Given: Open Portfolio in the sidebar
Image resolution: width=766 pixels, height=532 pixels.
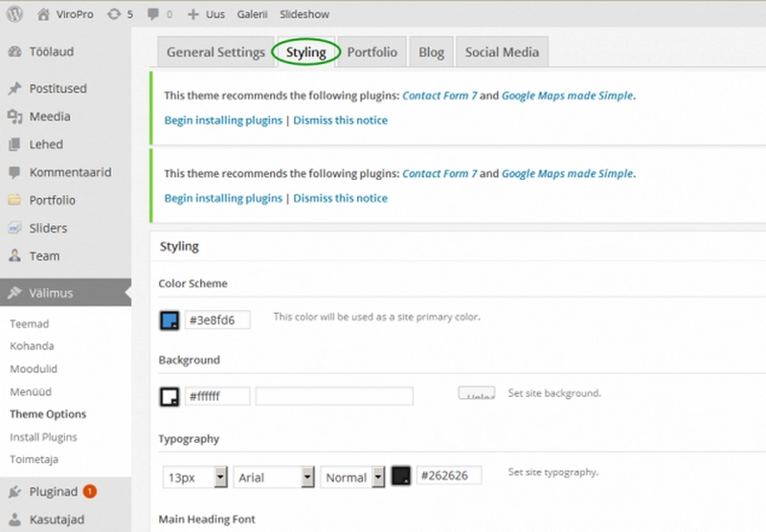Looking at the screenshot, I should tap(52, 200).
